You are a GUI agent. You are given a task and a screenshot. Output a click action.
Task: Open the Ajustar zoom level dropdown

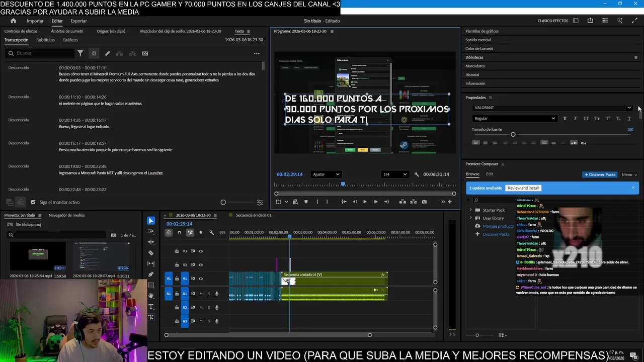[326, 174]
